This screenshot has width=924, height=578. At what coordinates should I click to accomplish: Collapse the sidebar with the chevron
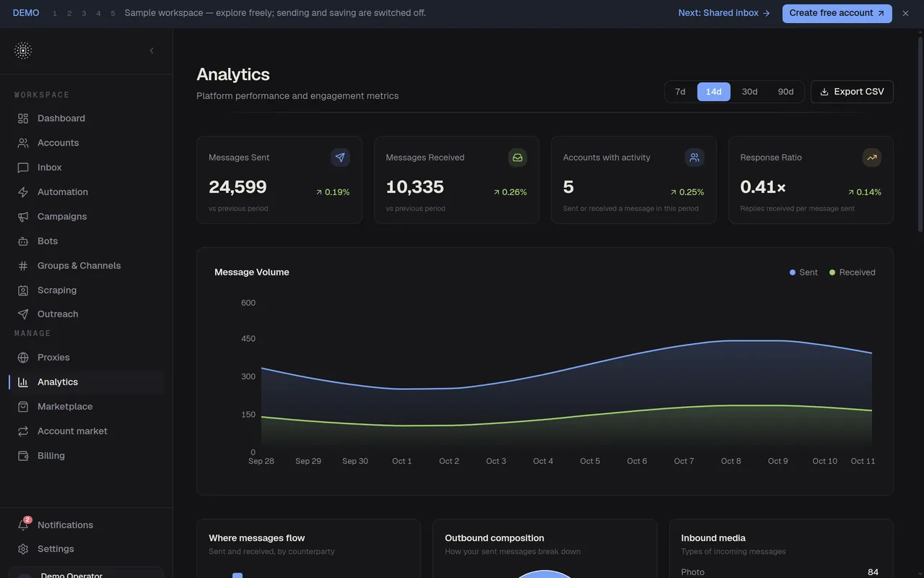tap(152, 51)
